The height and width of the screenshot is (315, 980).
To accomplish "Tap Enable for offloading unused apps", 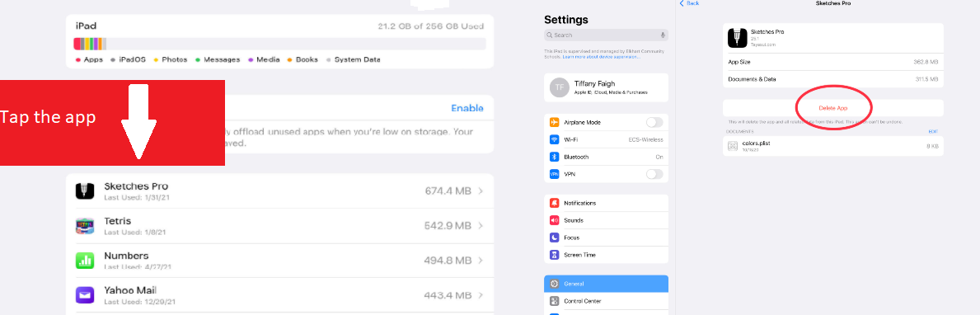I will pyautogui.click(x=467, y=108).
